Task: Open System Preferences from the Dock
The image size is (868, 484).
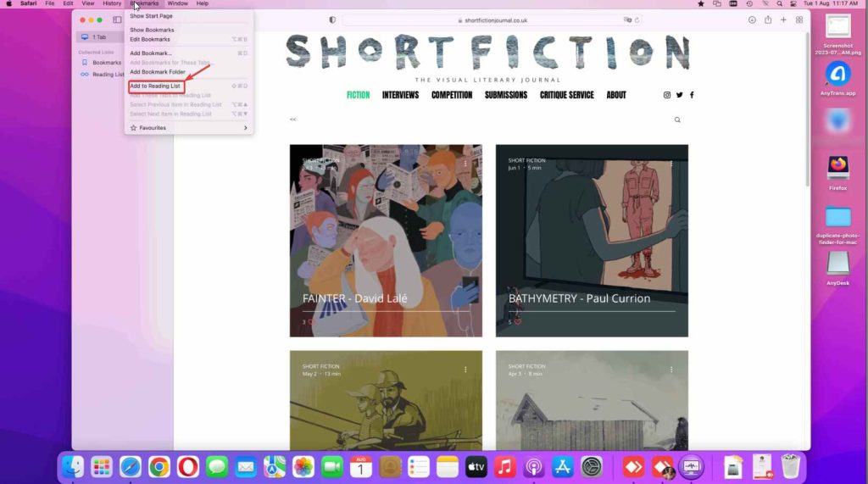Action: click(591, 467)
